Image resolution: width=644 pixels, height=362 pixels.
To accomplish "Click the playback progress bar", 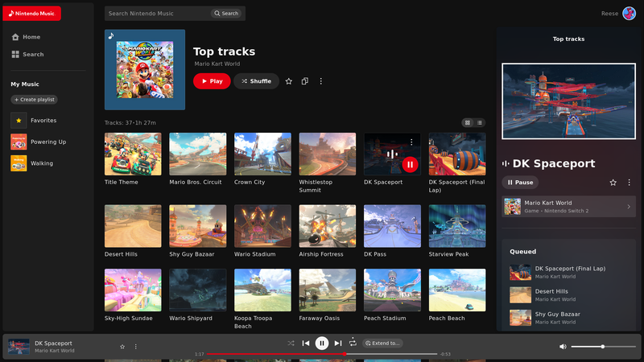I will point(322,354).
